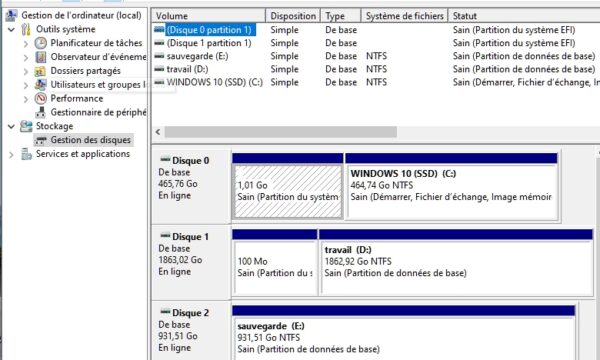
Task: Click the Gestionnaire de périphériques icon
Action: coord(41,112)
